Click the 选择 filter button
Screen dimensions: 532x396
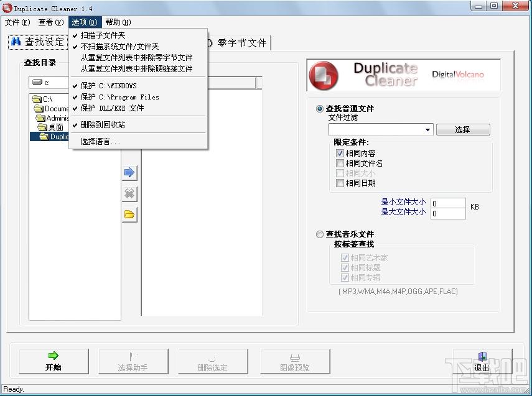tap(463, 129)
